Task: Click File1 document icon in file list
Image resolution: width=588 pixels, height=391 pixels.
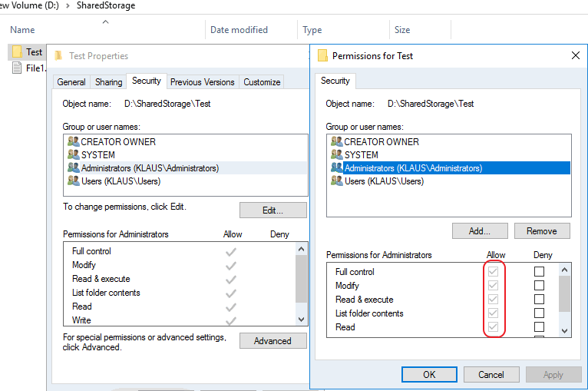Action: [x=17, y=68]
